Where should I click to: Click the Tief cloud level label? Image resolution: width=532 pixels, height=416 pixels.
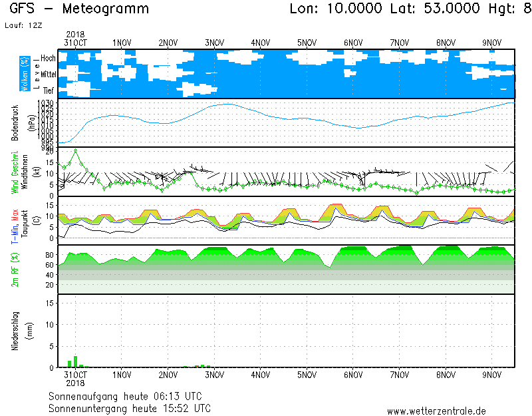[49, 89]
